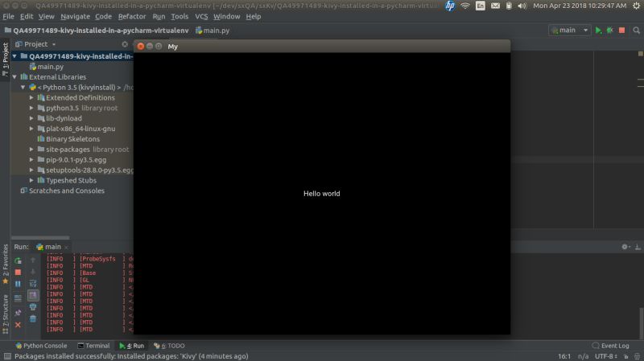Open the Navigate menu
Image resolution: width=644 pixels, height=361 pixels.
click(75, 16)
